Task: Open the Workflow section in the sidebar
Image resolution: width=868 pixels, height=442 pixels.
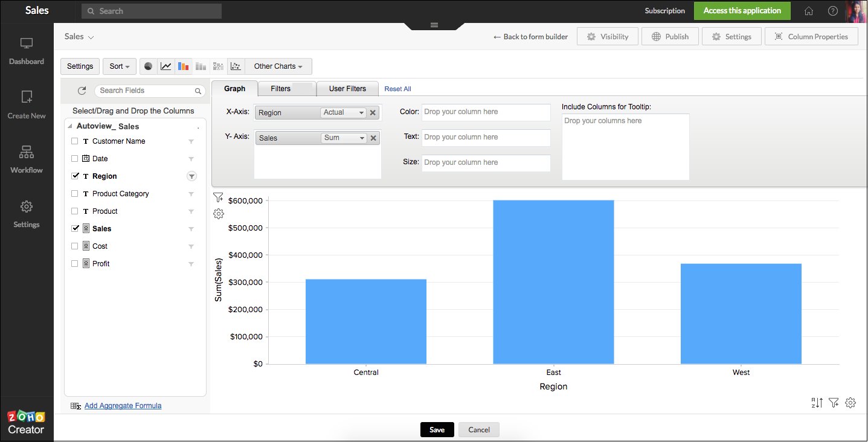Action: [x=27, y=159]
